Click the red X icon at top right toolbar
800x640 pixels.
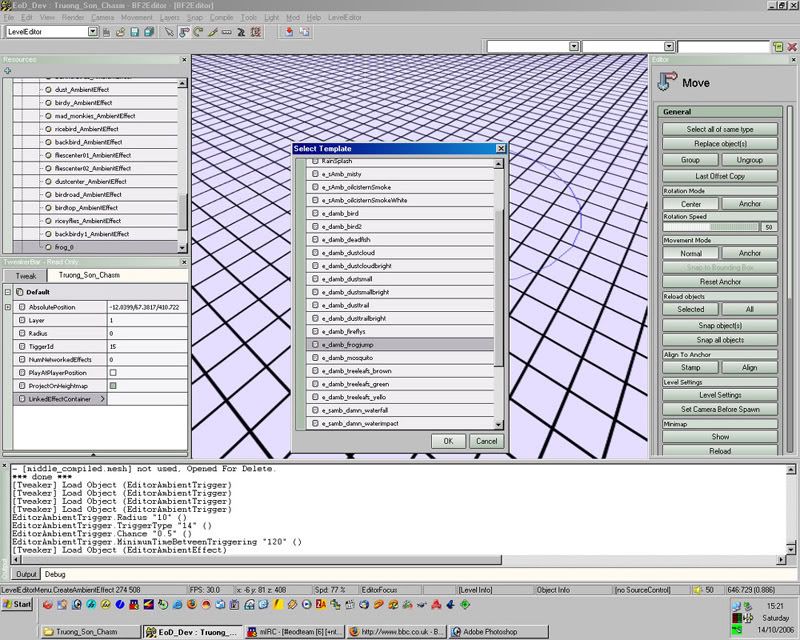pos(792,46)
